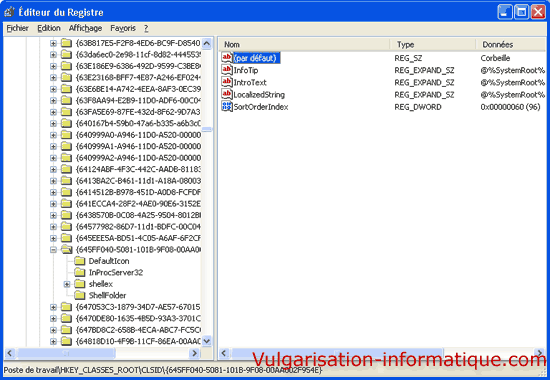
Task: Click the folder icon of {640999A2-A946
Action: 66,158
